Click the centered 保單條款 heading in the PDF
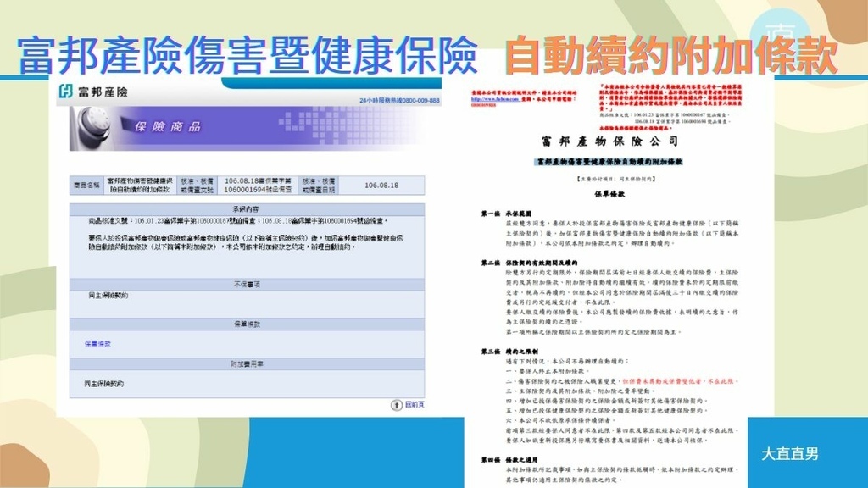Viewport: 868px width, 488px height. [x=609, y=194]
